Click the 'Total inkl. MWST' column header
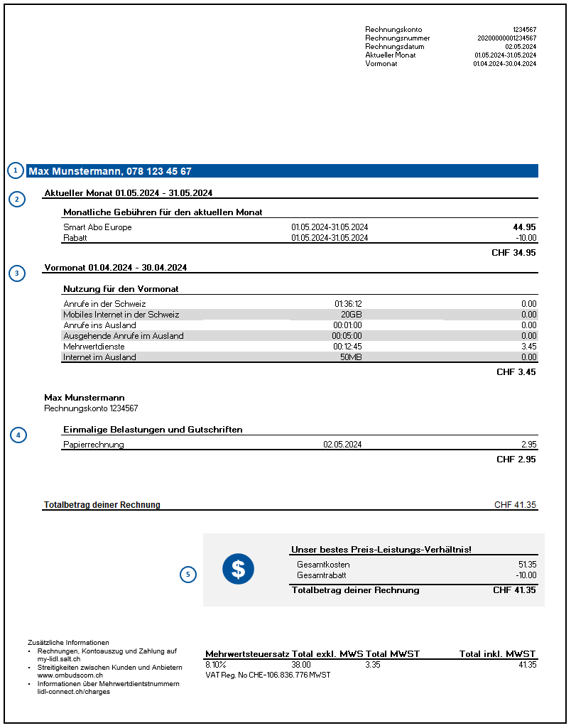 coord(497,653)
